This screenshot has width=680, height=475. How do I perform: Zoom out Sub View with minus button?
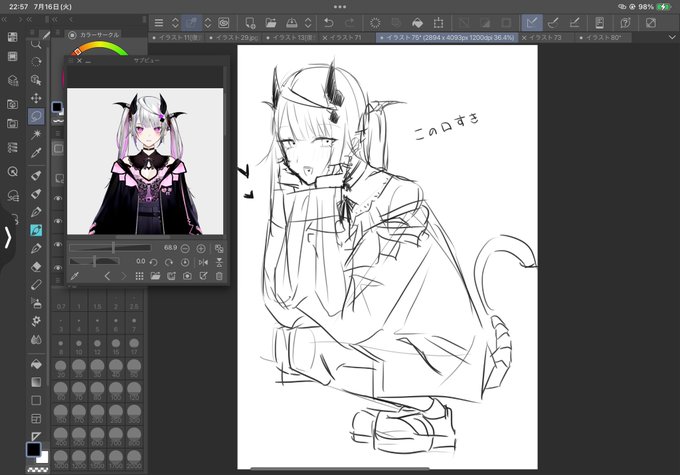(x=185, y=249)
